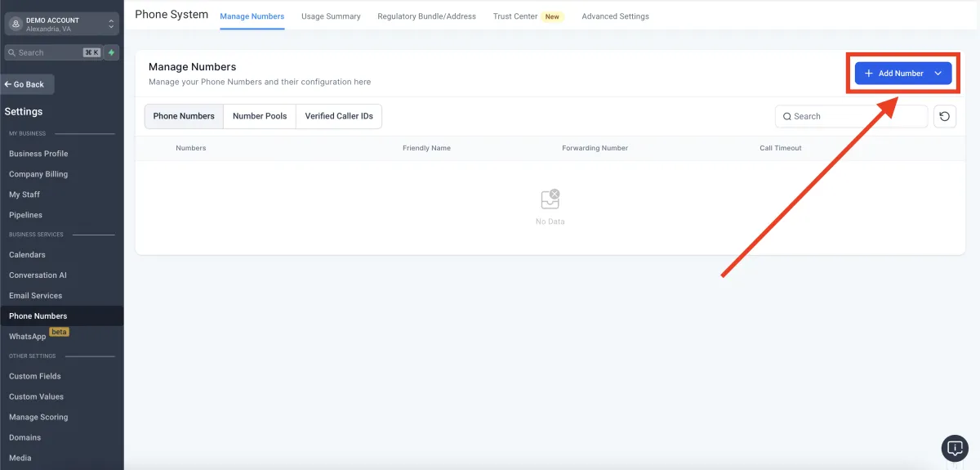This screenshot has height=470, width=980.
Task: Open Conversation AI settings
Action: (38, 275)
